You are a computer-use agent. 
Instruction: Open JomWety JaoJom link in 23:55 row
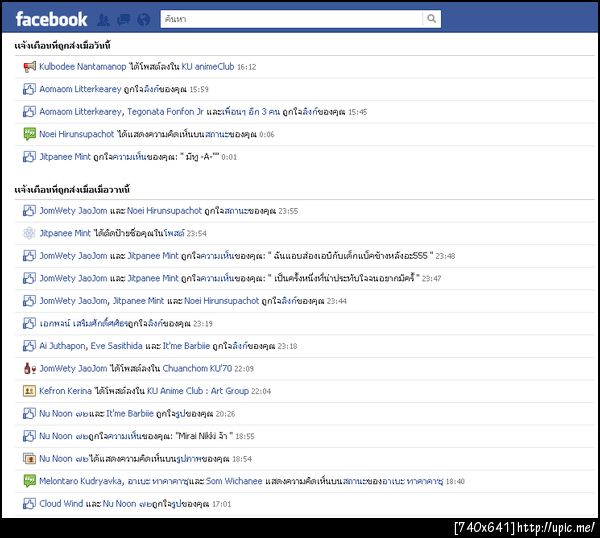(x=73, y=211)
